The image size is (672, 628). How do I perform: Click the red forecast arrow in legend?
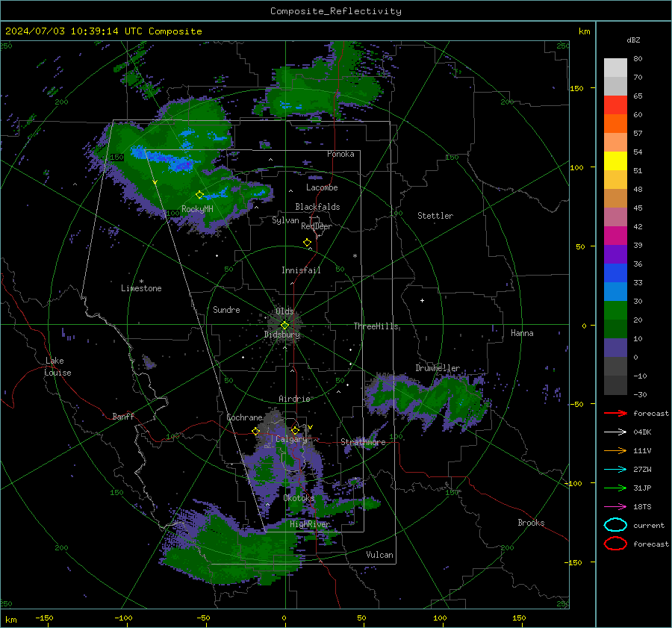tap(615, 413)
